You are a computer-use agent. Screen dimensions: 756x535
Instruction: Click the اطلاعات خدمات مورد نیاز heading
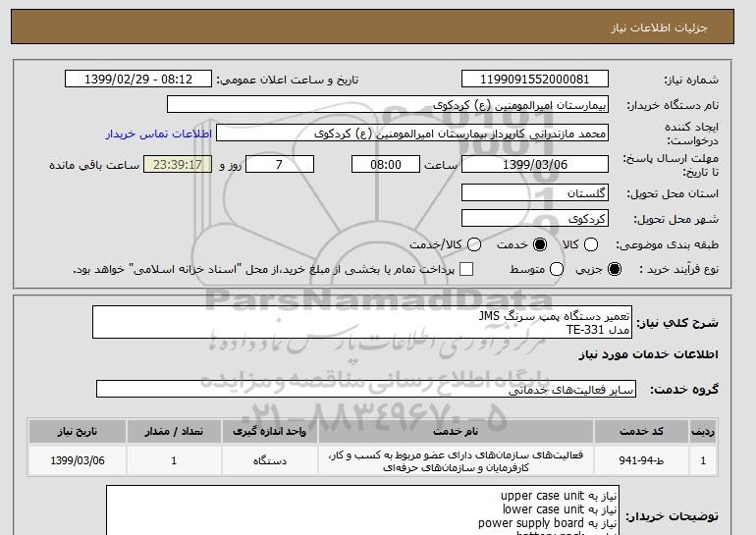coord(648,354)
